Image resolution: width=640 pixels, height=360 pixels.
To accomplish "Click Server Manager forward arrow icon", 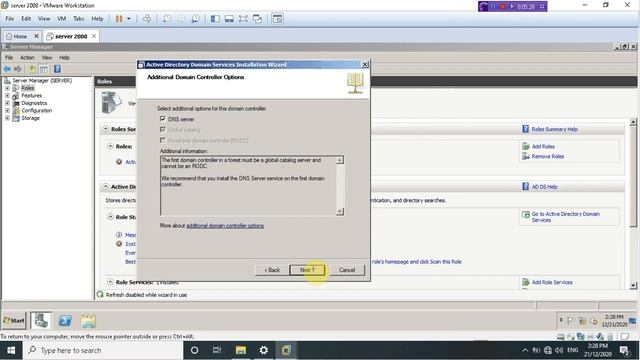I will pos(18,69).
